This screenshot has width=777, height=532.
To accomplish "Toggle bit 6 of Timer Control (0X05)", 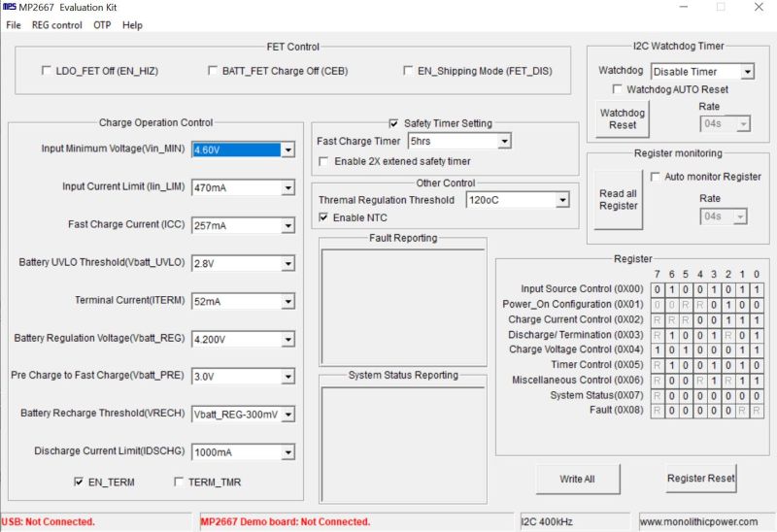I will point(671,366).
